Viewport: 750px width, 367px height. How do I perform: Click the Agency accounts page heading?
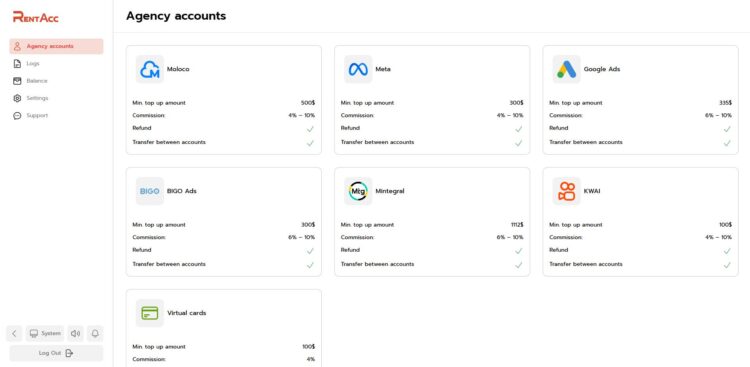point(176,16)
